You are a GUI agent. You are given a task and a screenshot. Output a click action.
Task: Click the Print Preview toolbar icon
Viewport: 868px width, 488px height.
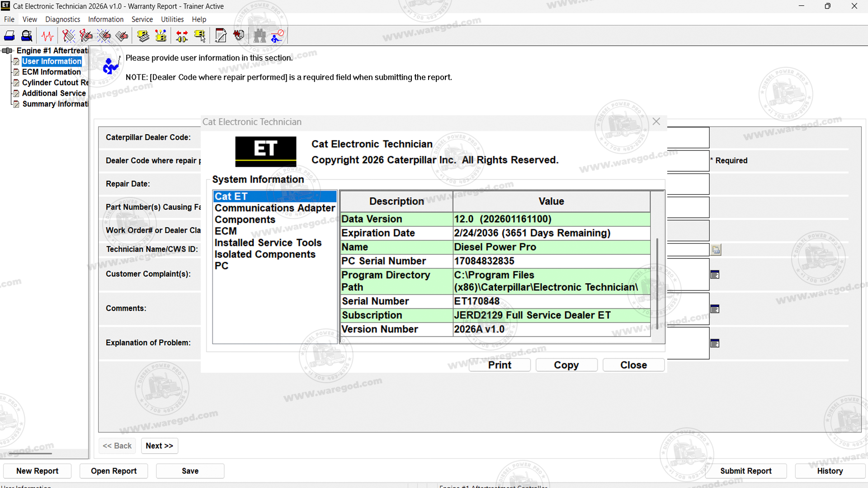click(27, 36)
